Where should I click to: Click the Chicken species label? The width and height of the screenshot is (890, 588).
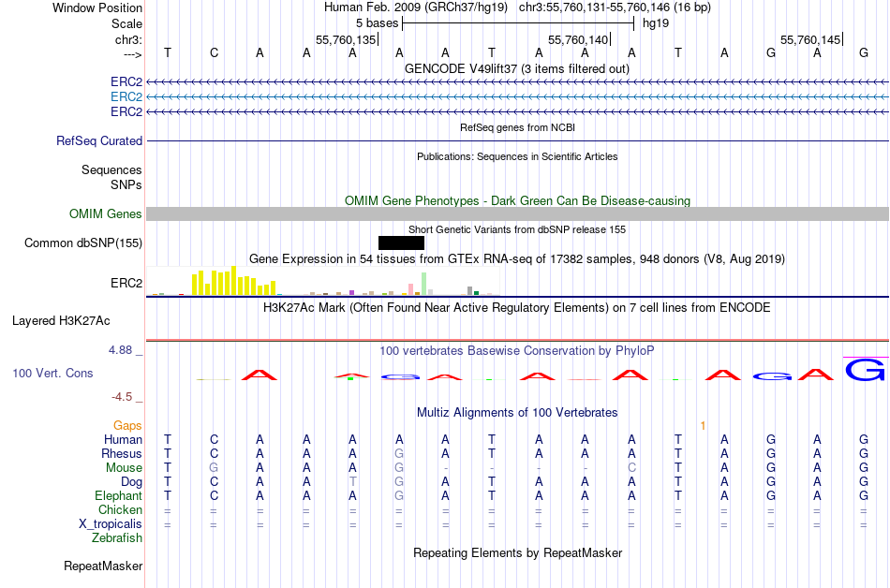pyautogui.click(x=120, y=509)
